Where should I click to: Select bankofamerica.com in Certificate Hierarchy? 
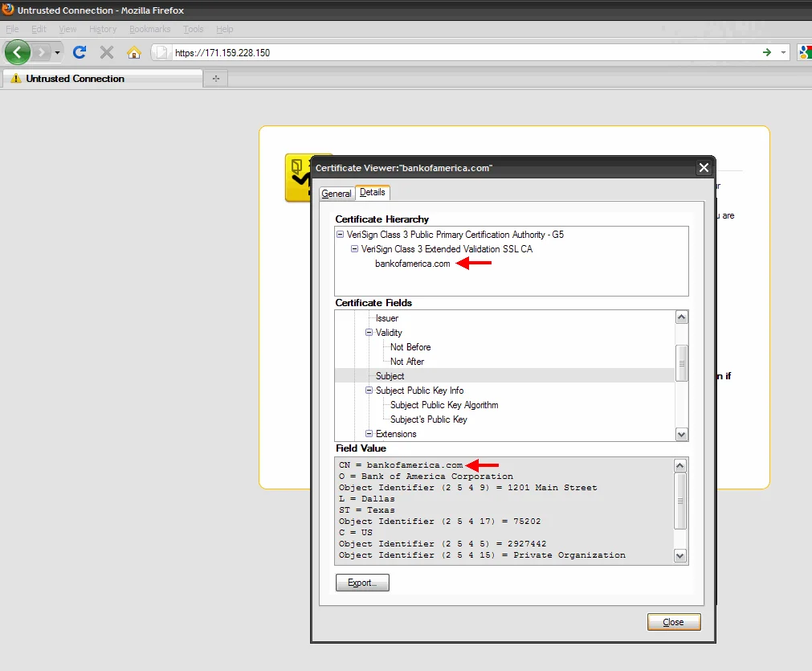(x=412, y=264)
